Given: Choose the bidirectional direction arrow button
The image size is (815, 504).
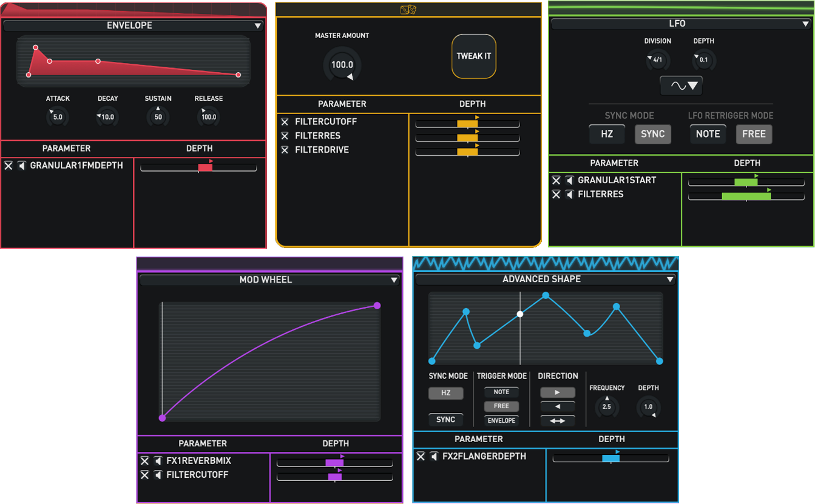Looking at the screenshot, I should point(557,420).
